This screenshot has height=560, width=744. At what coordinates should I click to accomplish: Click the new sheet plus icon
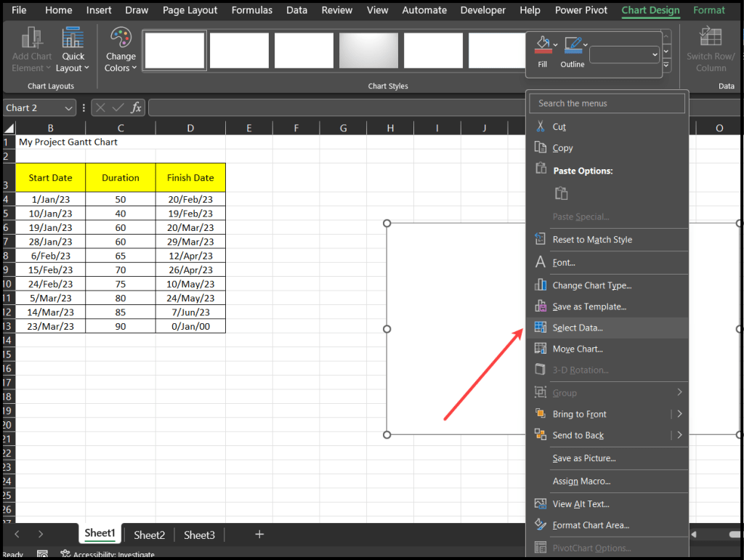(259, 535)
